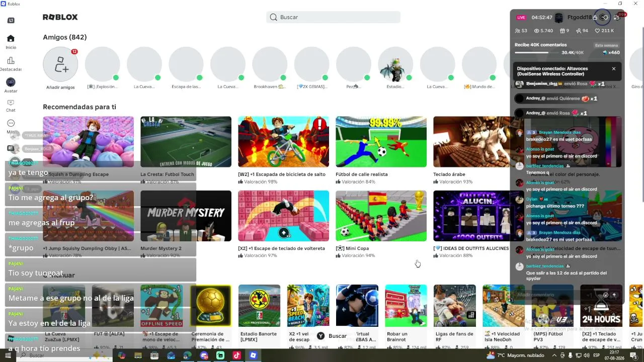
Task: Open Escape de teclado de voltereta thumbnail
Action: coord(284,216)
